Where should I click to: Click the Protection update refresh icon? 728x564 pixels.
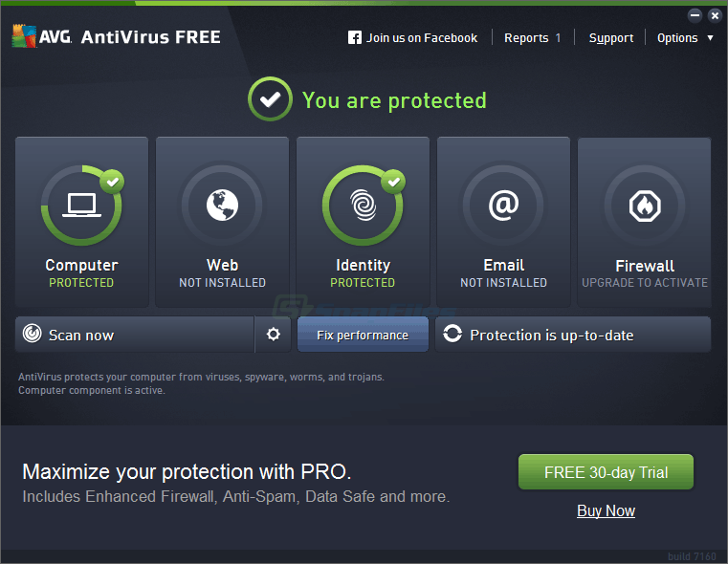pyautogui.click(x=452, y=335)
